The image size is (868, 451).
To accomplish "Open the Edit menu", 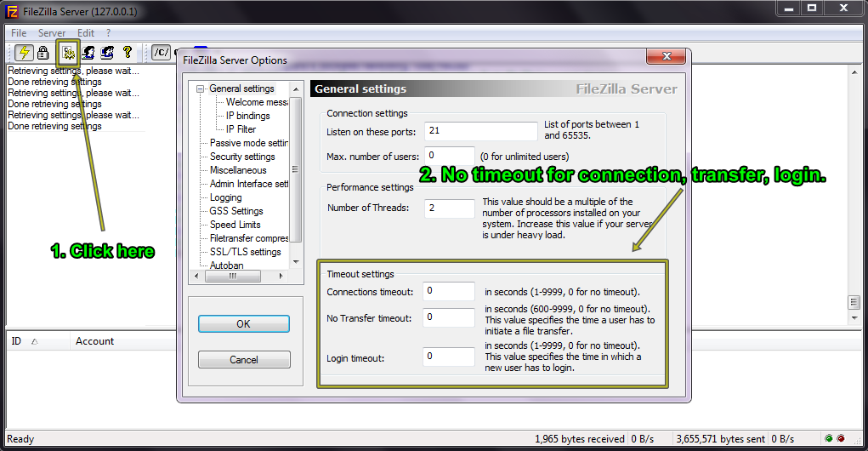I will pos(85,32).
